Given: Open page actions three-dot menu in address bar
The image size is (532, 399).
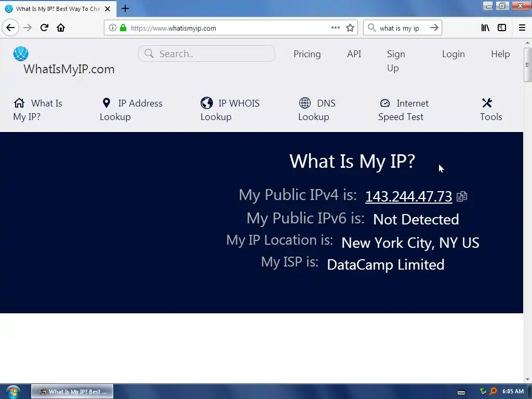Looking at the screenshot, I should click(x=335, y=28).
